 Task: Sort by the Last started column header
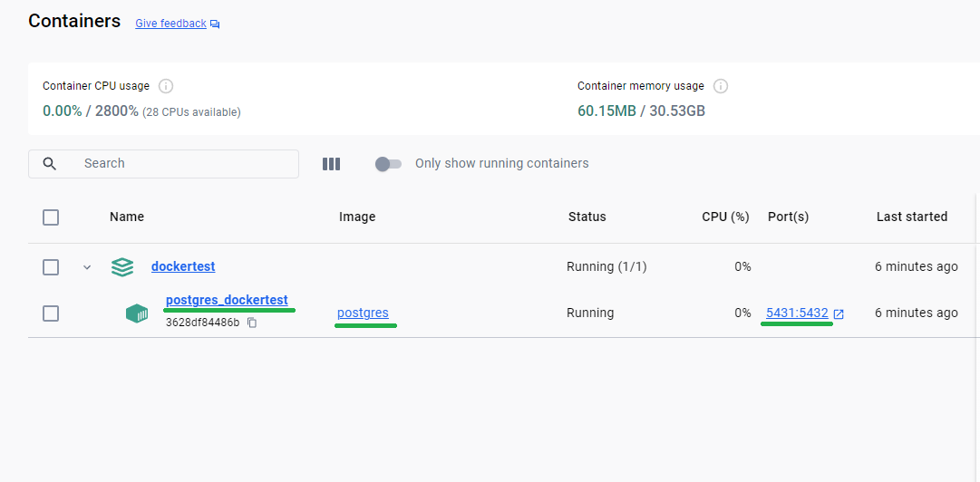[x=912, y=217]
